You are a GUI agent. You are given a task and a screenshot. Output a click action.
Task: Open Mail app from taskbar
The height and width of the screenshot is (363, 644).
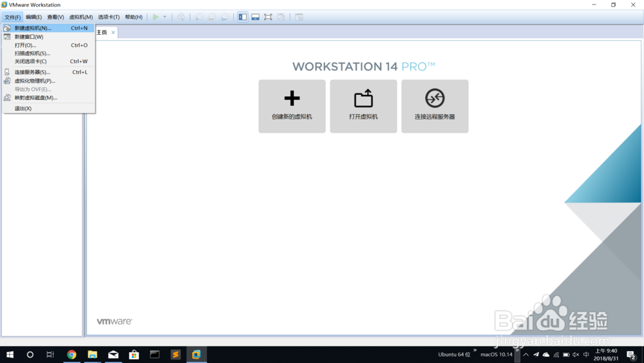(113, 355)
